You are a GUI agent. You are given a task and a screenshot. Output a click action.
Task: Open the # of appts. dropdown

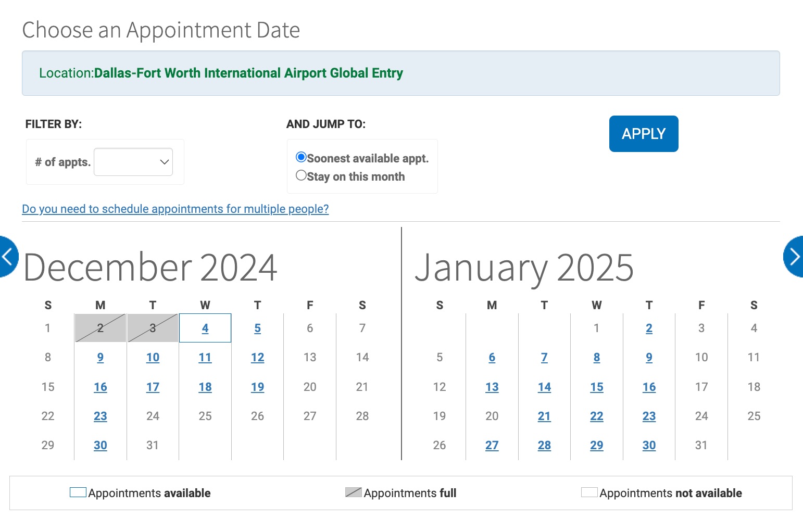(x=133, y=162)
